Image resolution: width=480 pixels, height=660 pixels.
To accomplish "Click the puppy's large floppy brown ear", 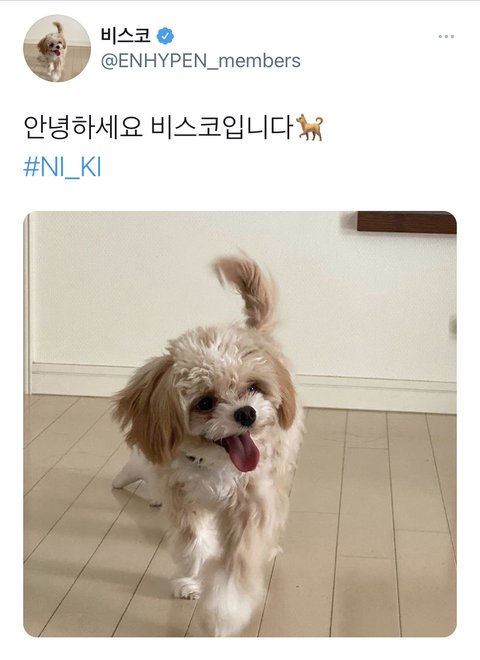I will pos(149,409).
